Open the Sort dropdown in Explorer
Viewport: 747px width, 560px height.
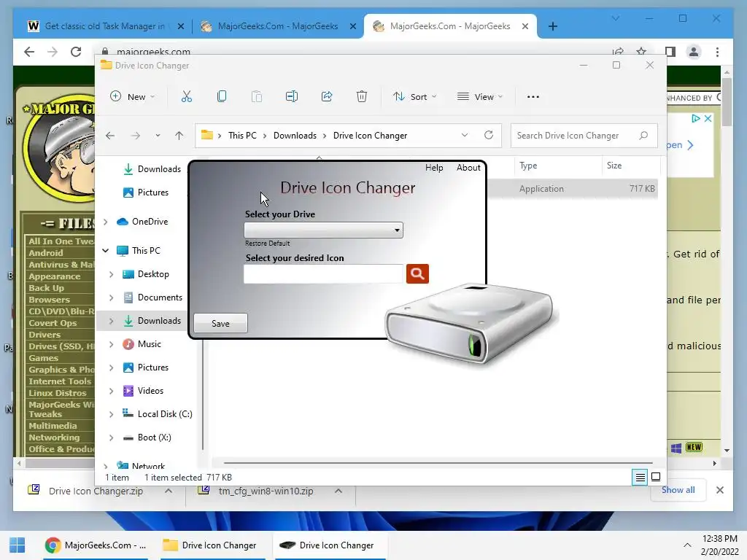coord(414,97)
